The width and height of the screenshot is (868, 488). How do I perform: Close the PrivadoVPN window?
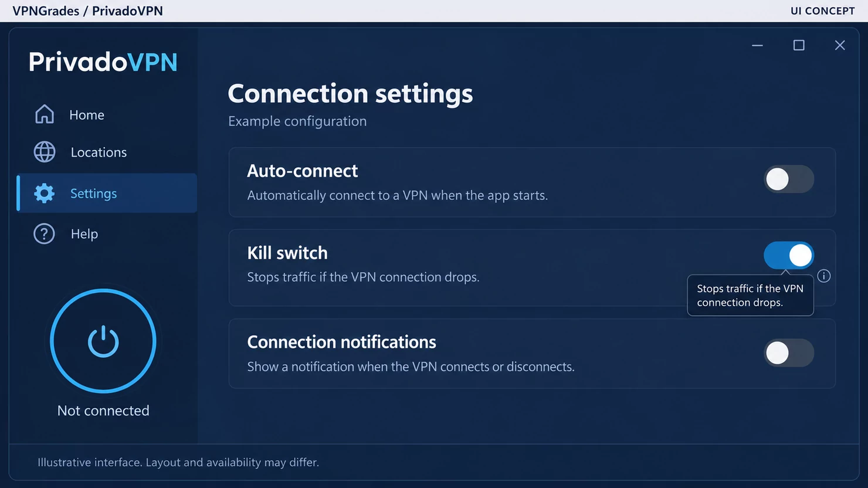coord(840,45)
